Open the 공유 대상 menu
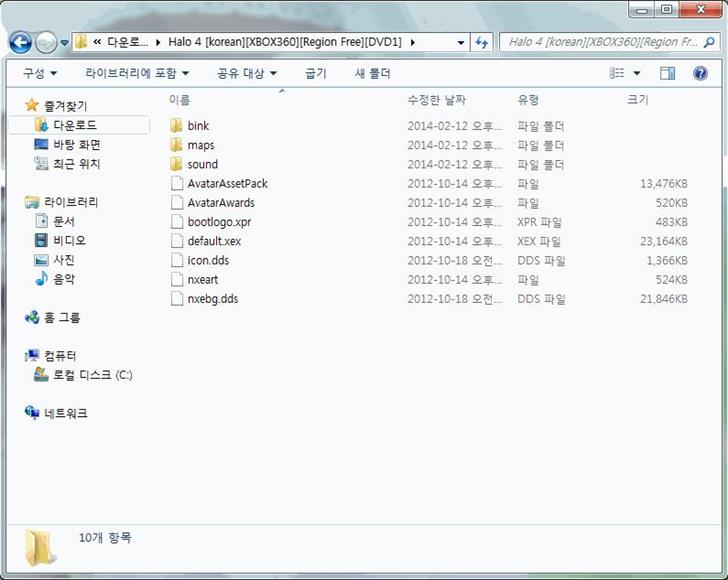 tap(247, 73)
